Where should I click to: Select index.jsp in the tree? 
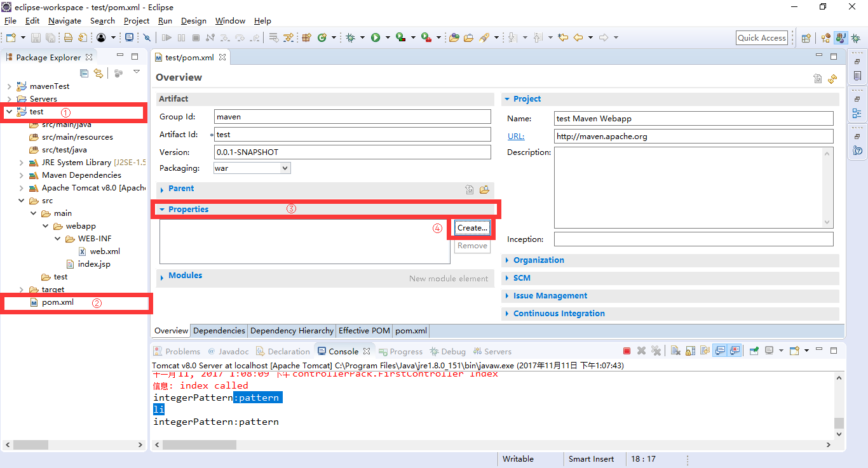coord(94,264)
